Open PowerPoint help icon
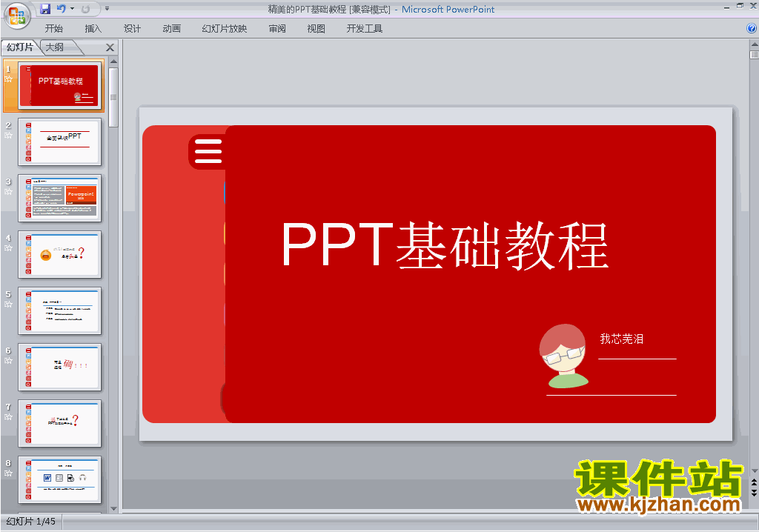The width and height of the screenshot is (759, 532). click(752, 29)
